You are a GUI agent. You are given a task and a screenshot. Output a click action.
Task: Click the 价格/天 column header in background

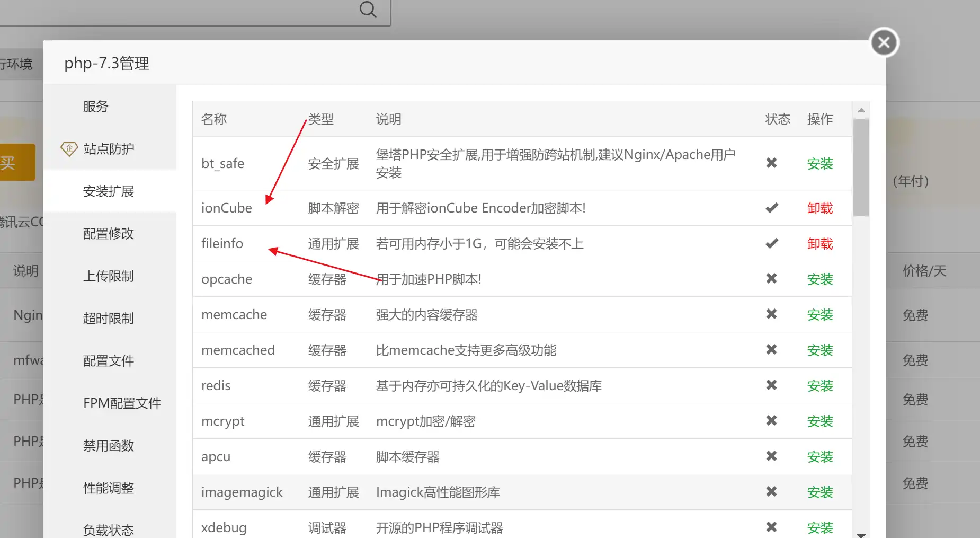pyautogui.click(x=924, y=271)
